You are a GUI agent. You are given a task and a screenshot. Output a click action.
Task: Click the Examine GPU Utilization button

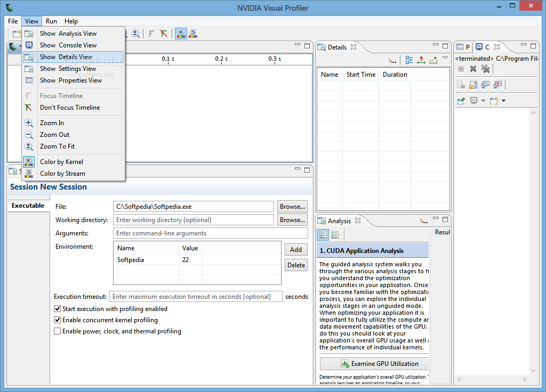(x=374, y=363)
